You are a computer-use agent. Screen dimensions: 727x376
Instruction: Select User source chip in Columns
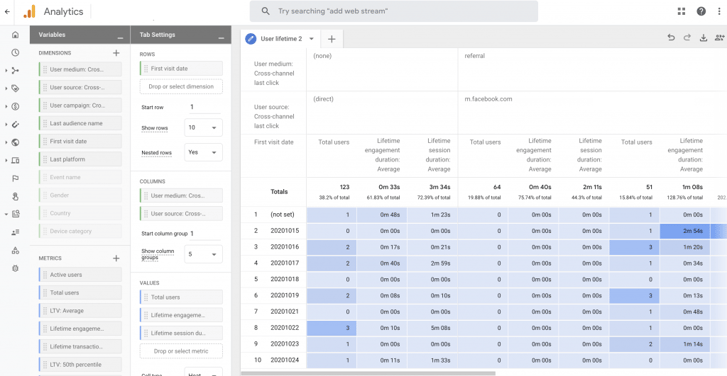181,214
